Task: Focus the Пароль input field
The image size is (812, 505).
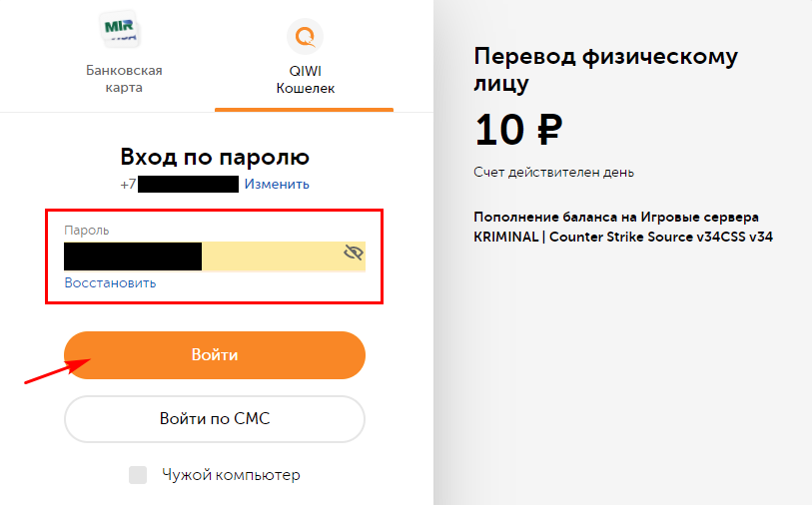Action: coord(215,256)
